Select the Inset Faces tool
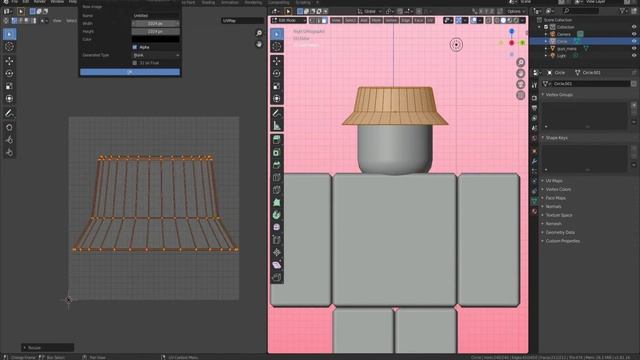 point(277,153)
